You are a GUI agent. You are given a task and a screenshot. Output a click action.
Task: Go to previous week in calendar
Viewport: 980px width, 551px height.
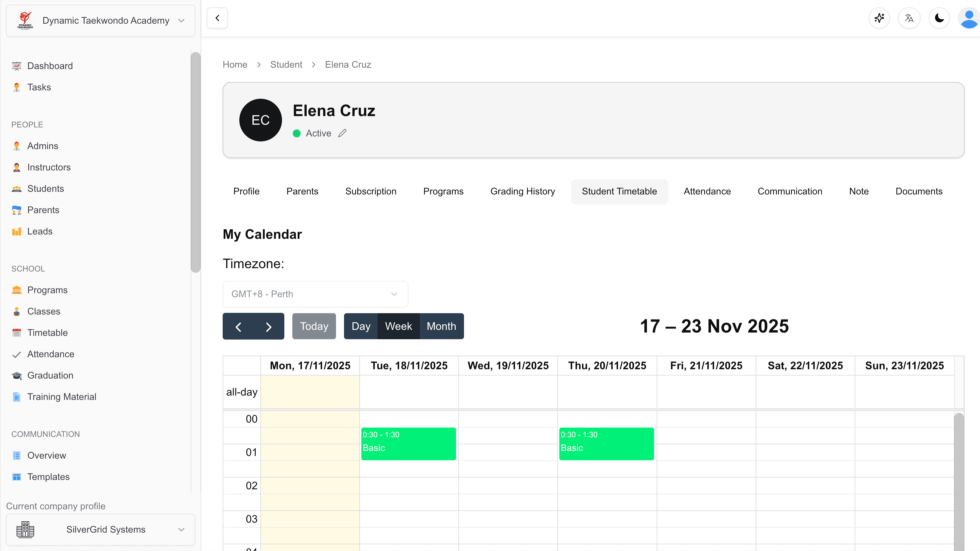(238, 326)
